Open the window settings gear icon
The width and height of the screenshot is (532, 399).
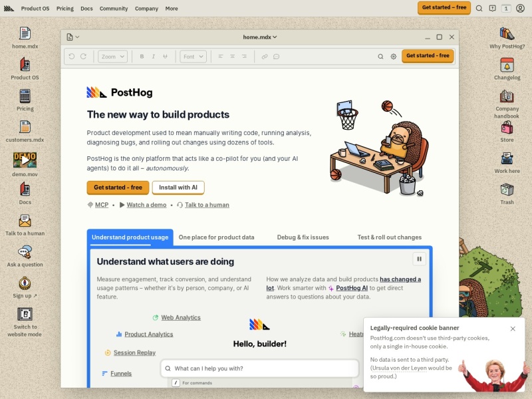click(x=393, y=57)
